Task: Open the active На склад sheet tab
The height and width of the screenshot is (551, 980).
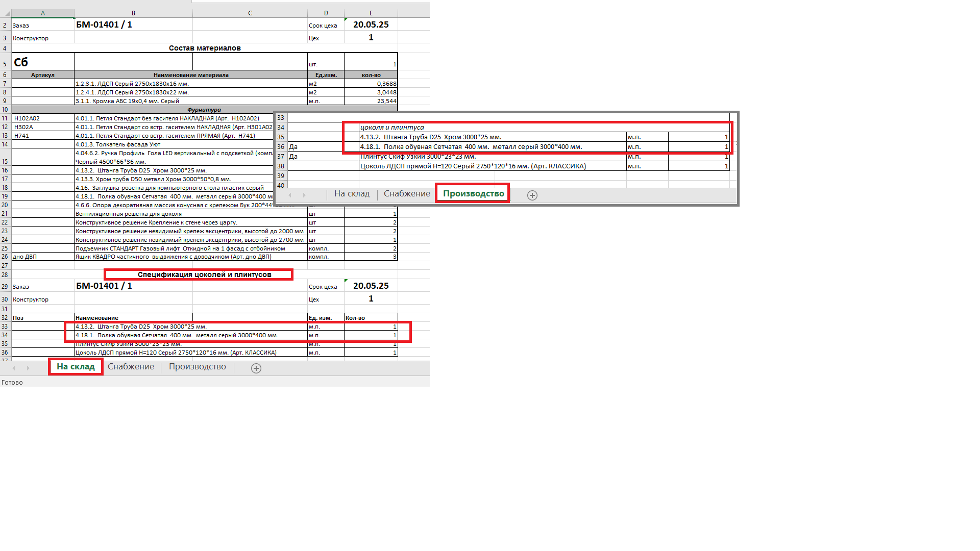Action: coord(76,367)
